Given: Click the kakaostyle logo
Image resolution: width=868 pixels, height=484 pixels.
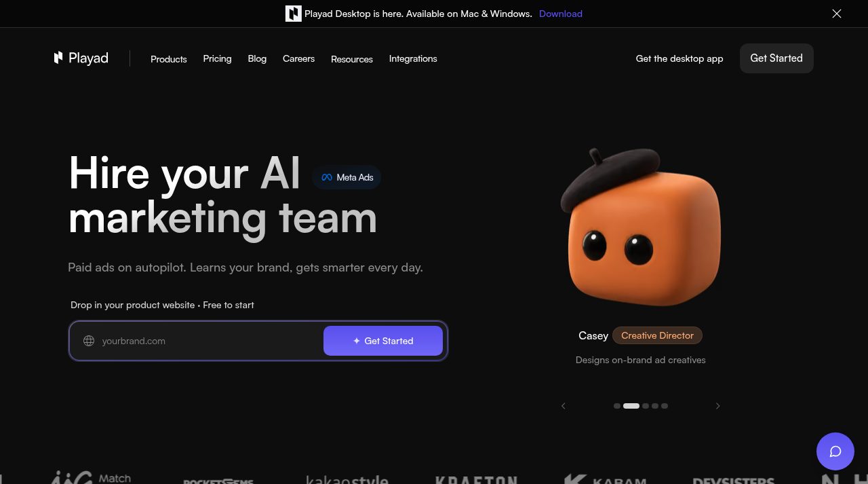Looking at the screenshot, I should coord(347,479).
